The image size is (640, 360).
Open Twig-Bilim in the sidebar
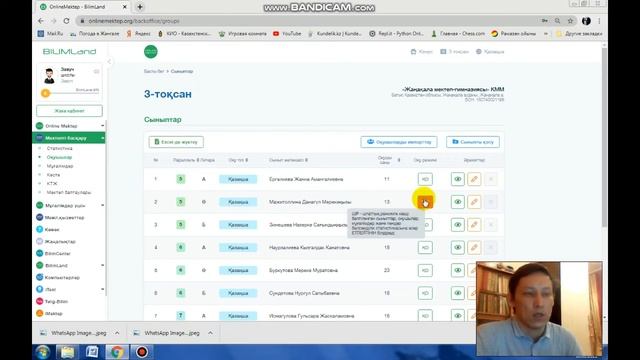click(x=56, y=302)
